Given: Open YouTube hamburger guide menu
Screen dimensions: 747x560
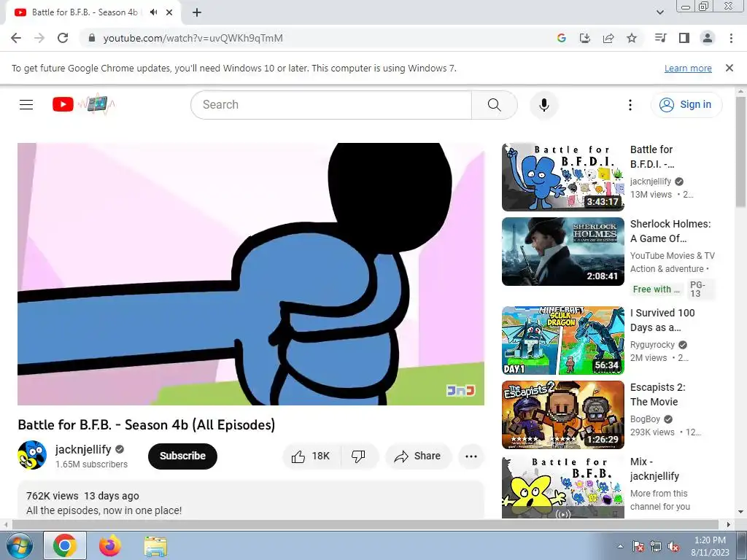Looking at the screenshot, I should coord(26,104).
